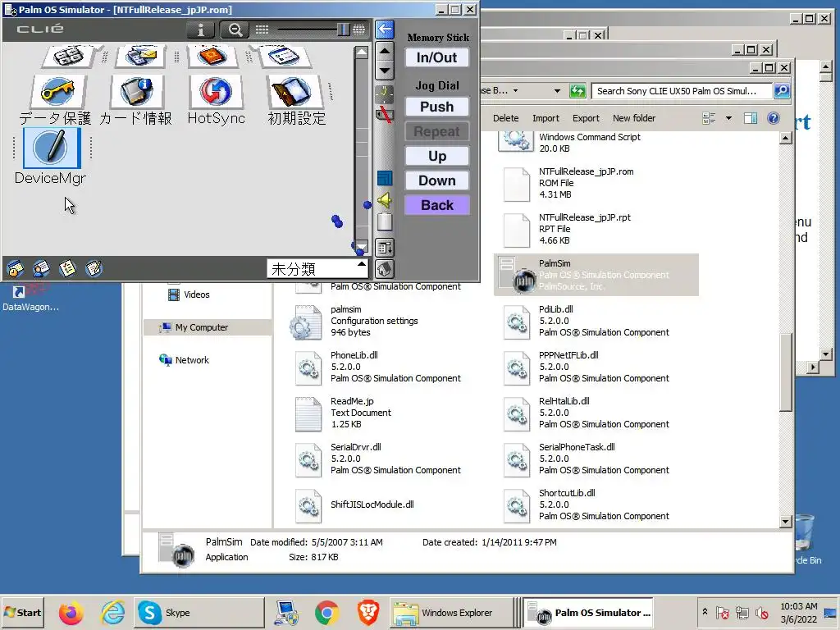Click the battery status icon in silkscreen
Image resolution: width=840 pixels, height=630 pixels.
coord(384,221)
